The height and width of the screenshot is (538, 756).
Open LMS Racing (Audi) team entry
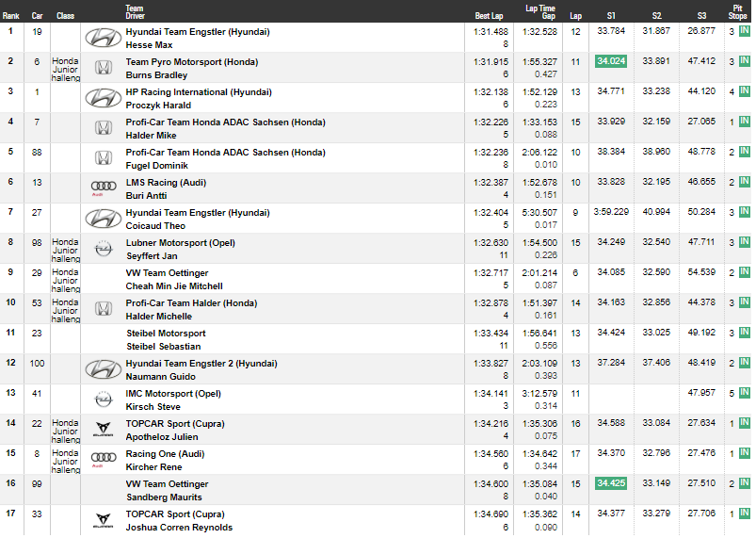[166, 183]
